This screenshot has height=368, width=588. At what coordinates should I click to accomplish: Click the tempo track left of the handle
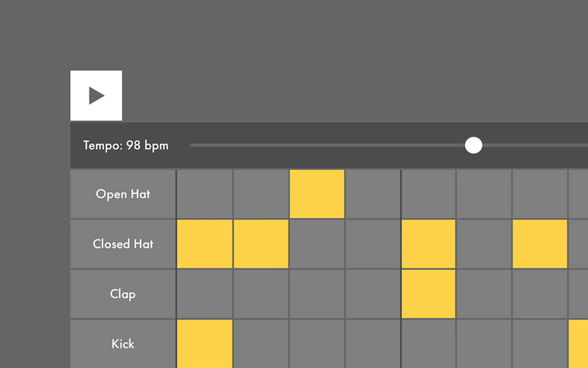point(318,145)
